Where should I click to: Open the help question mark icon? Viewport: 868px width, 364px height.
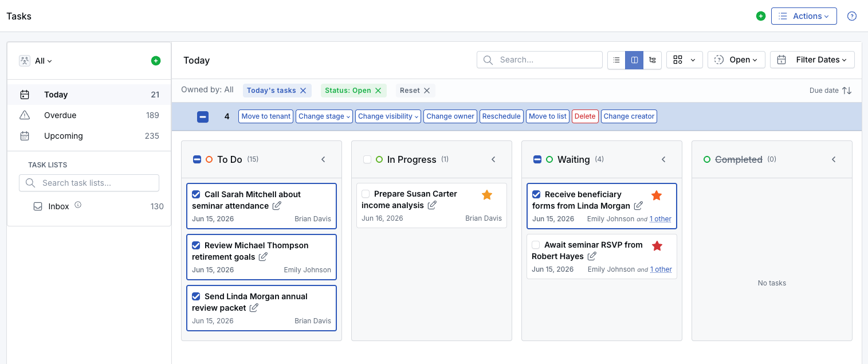tap(852, 16)
